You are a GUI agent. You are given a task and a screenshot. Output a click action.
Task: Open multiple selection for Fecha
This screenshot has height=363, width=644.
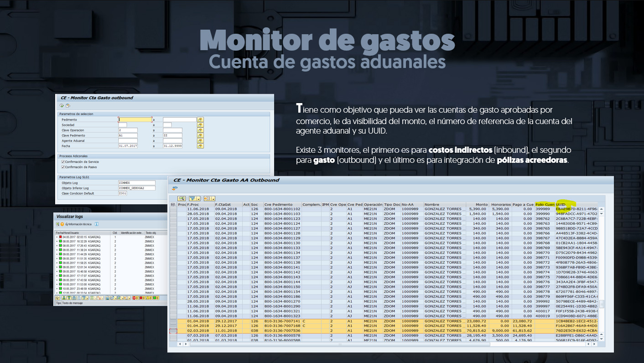pyautogui.click(x=200, y=146)
